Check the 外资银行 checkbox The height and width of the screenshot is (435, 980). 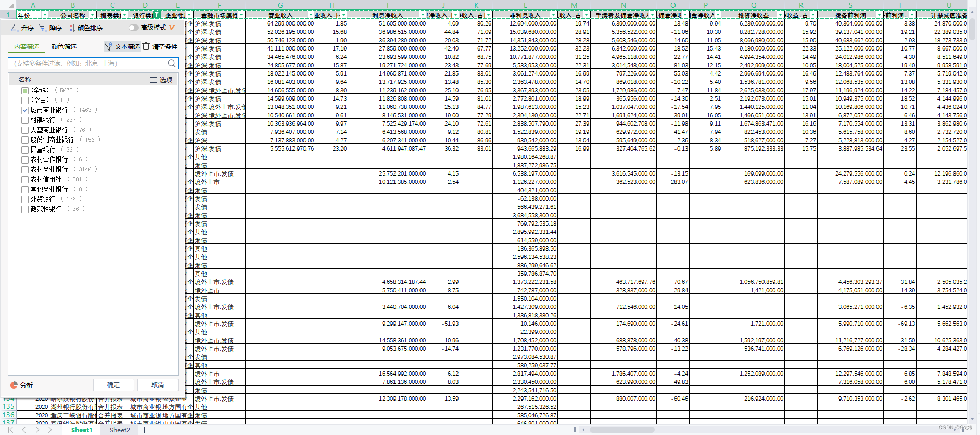point(25,199)
